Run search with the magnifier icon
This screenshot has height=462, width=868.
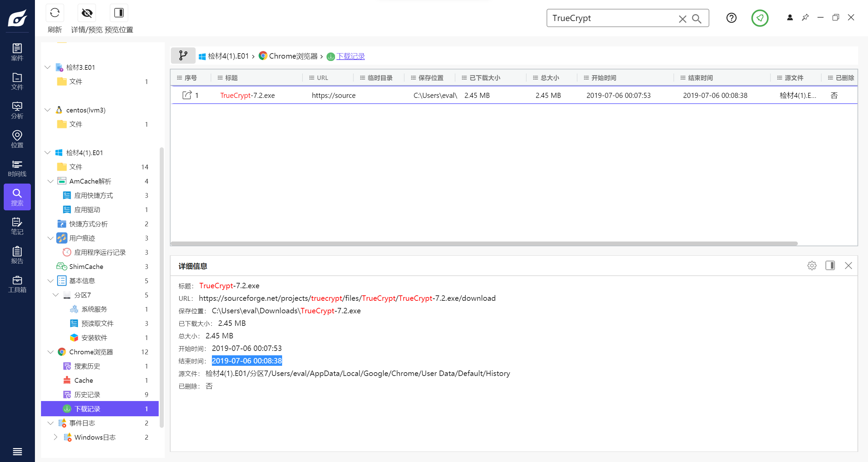696,19
